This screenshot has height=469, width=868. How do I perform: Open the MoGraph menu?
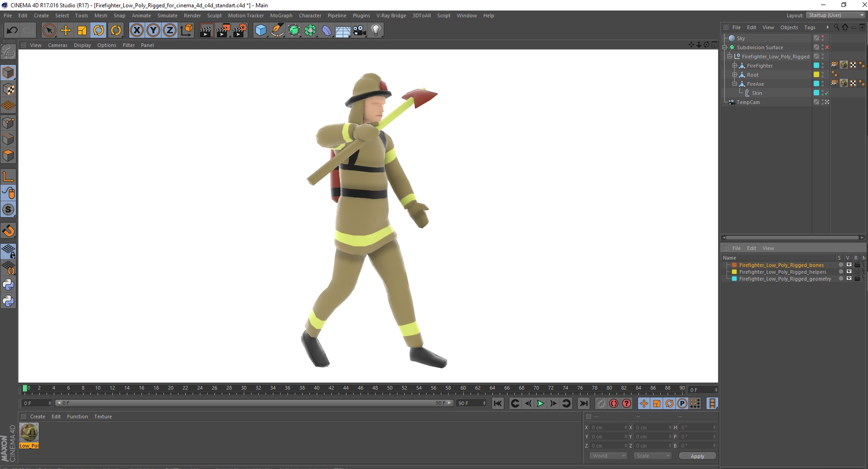[x=281, y=16]
